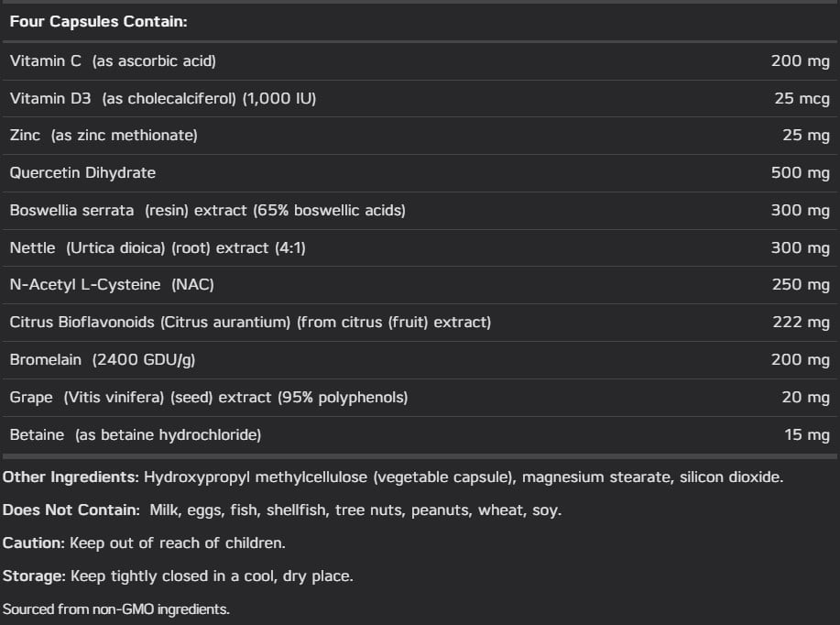Select the Vitamin C ingredient row label
Screen dimensions: 840x625
(x=113, y=61)
